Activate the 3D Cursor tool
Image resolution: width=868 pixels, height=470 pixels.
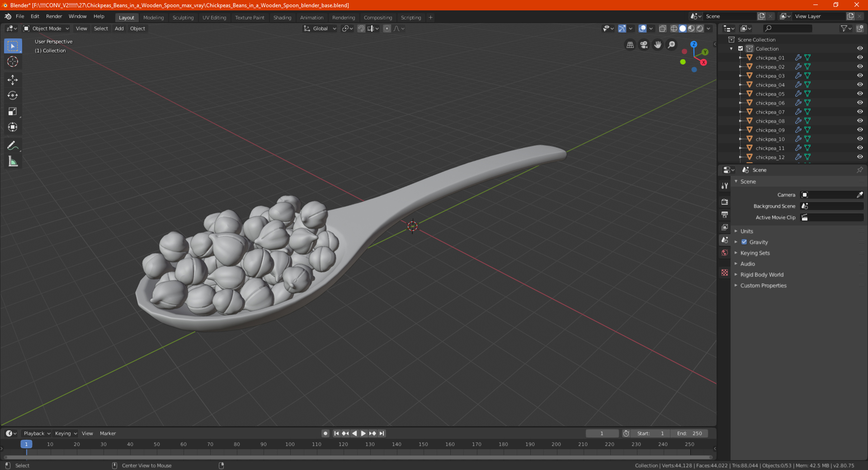[13, 62]
